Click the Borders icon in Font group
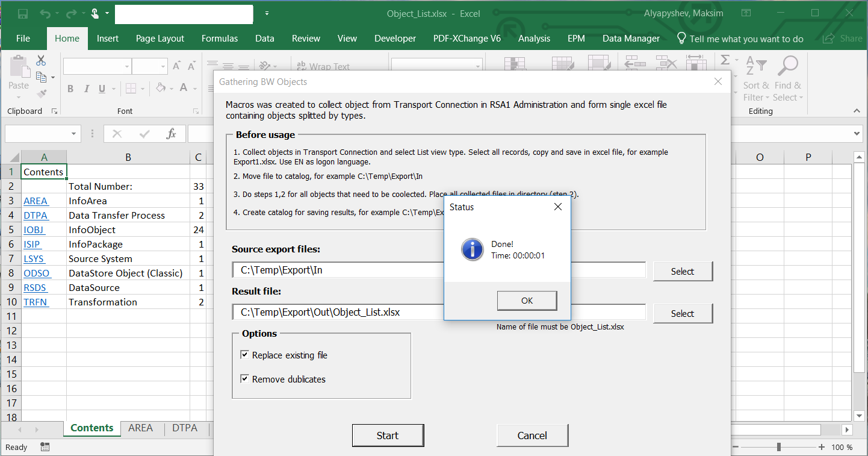 [x=131, y=89]
